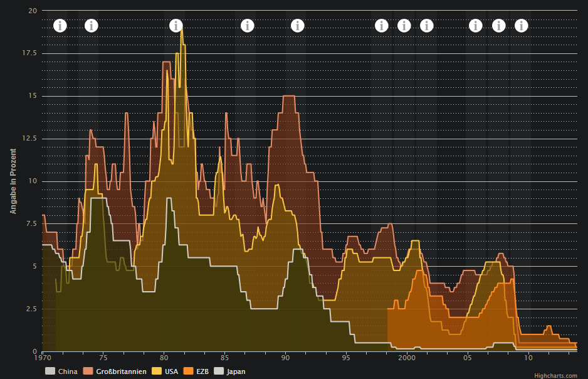Show the info marker just after year 05
Screen dimensions: 588x379
click(476, 26)
